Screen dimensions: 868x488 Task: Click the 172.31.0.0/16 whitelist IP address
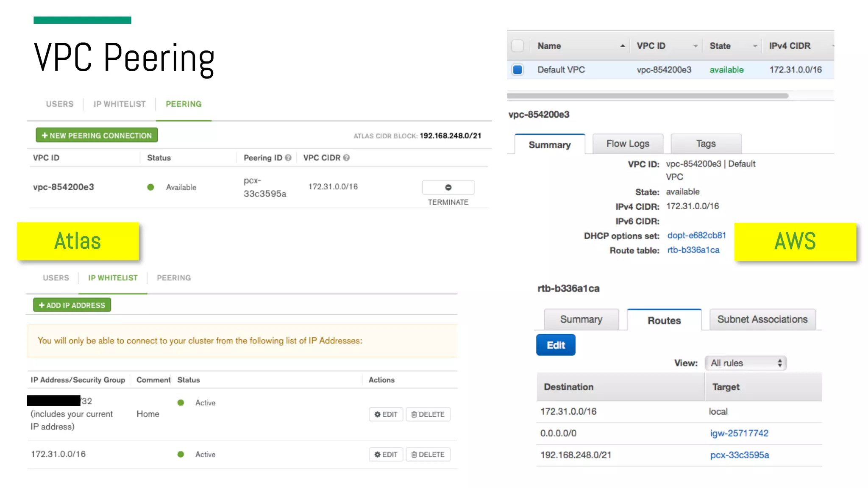[x=58, y=454]
